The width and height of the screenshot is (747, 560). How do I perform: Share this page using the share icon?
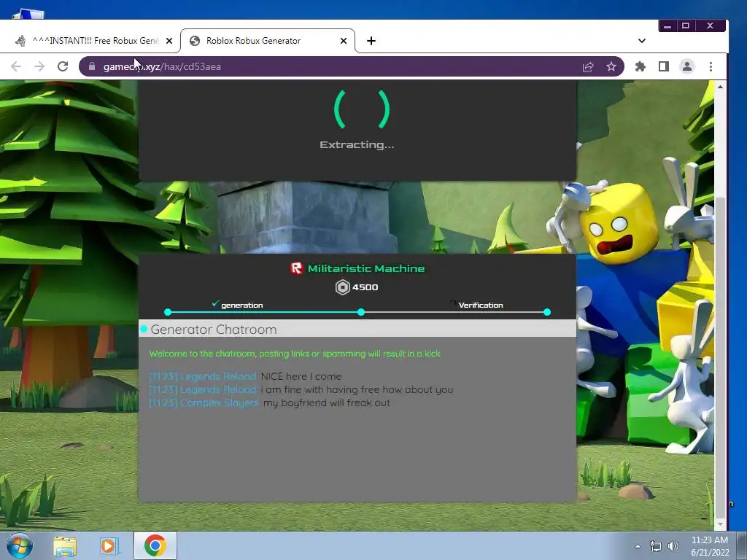click(588, 66)
